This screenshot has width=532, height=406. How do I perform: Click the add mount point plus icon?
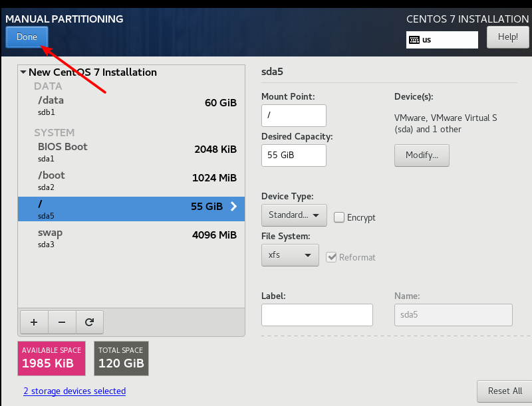point(34,322)
